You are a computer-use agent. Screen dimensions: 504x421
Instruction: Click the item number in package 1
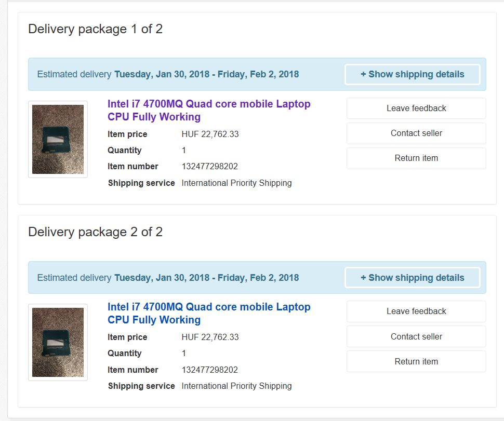pyautogui.click(x=209, y=167)
